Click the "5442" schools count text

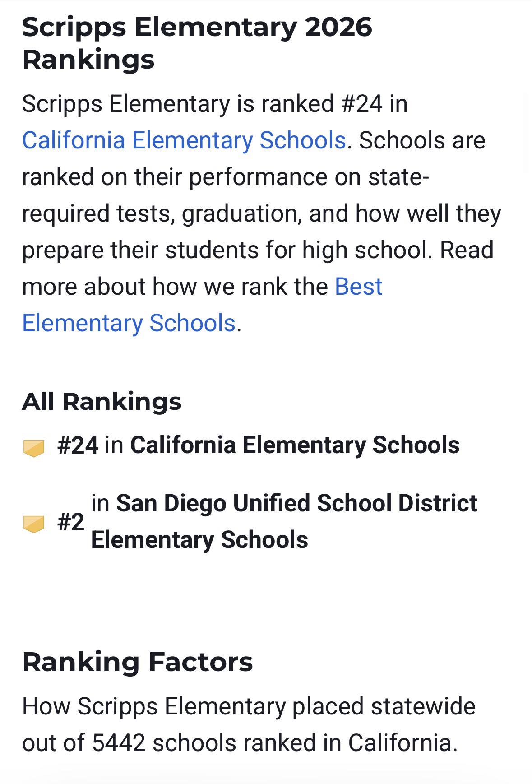pyautogui.click(x=119, y=743)
